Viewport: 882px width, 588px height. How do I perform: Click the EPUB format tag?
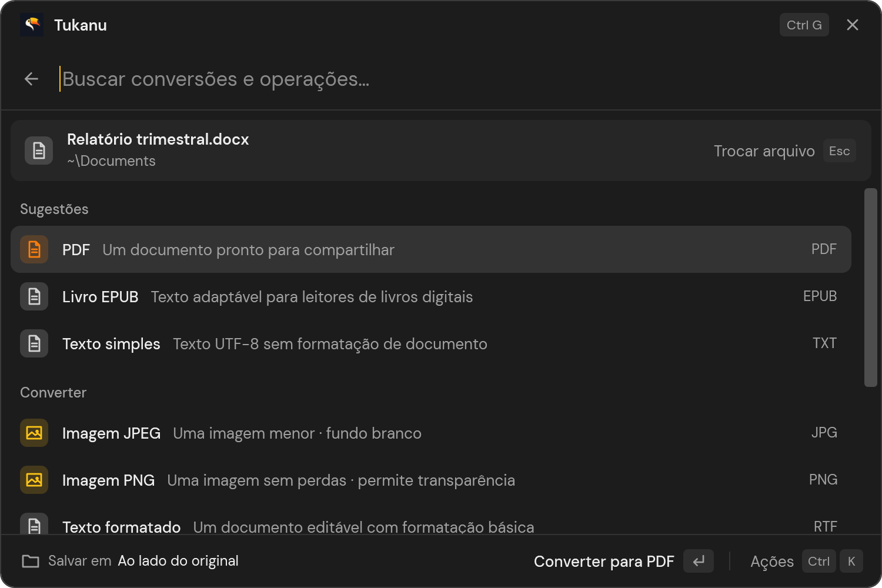(820, 296)
